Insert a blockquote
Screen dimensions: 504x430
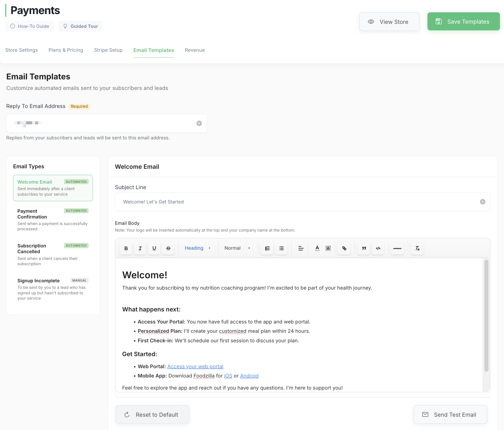click(364, 248)
